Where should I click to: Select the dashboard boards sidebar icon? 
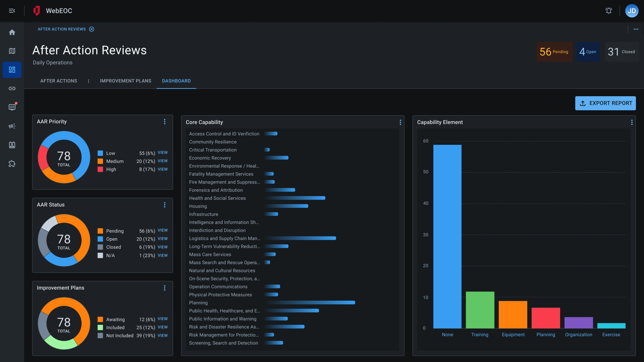pos(12,70)
